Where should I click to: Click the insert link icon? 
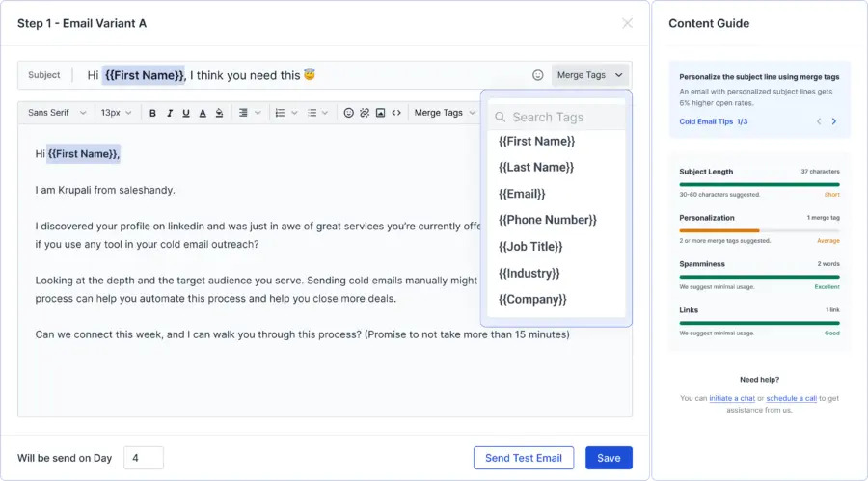[365, 113]
